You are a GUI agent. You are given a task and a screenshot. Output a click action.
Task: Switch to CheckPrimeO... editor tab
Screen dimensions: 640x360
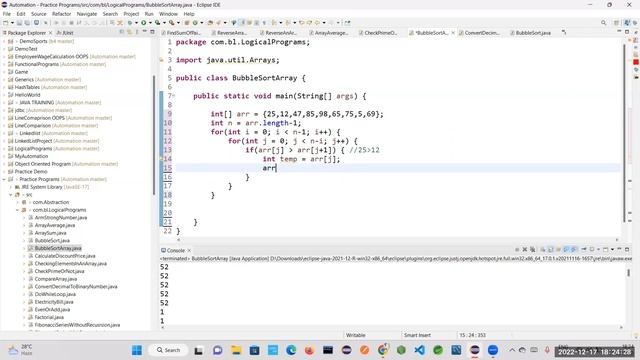[378, 33]
